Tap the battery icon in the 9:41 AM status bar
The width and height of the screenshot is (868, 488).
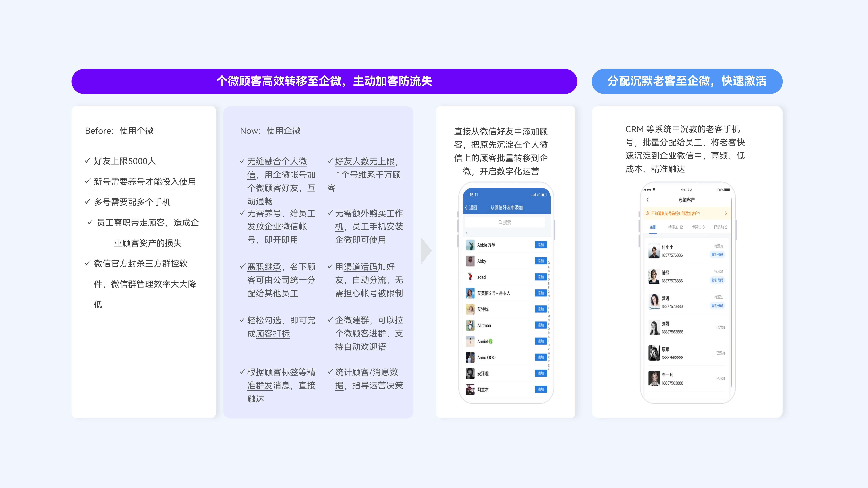[x=728, y=190]
